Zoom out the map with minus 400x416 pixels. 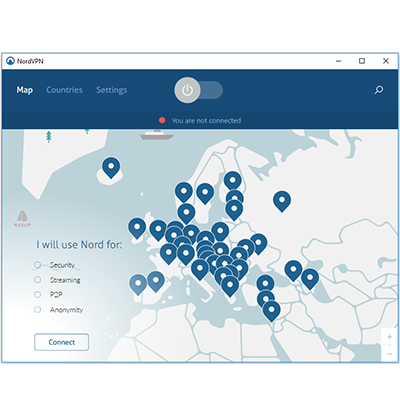point(389,354)
